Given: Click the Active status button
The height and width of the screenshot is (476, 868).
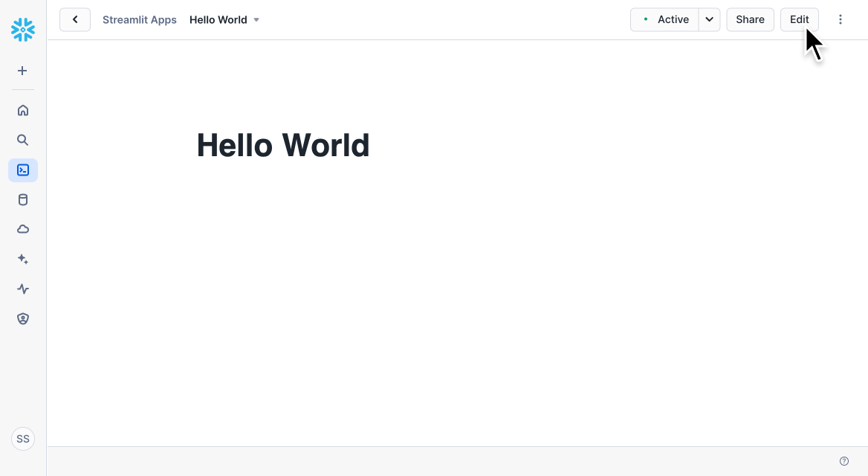Looking at the screenshot, I should pyautogui.click(x=665, y=19).
